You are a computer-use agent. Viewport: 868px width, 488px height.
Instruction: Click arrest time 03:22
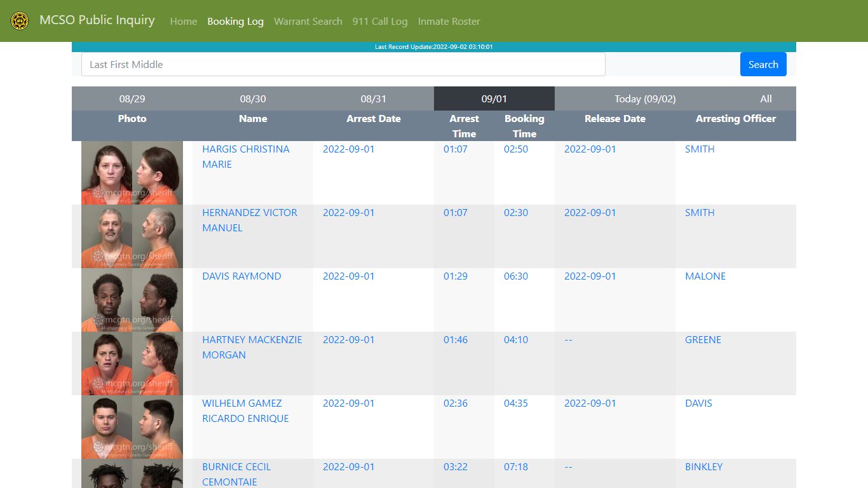coord(456,466)
